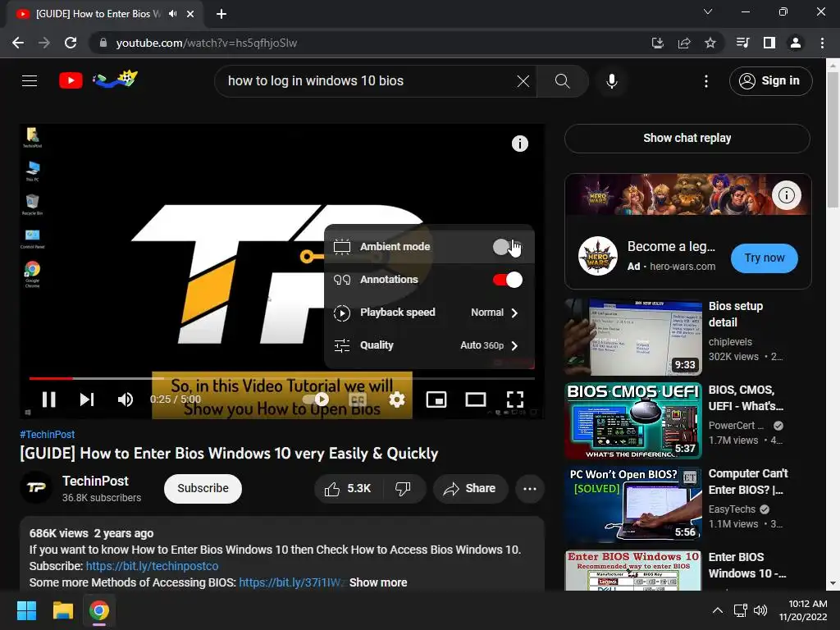Viewport: 840px width, 630px height.
Task: Open Chrome three-dot menu
Action: (822, 43)
